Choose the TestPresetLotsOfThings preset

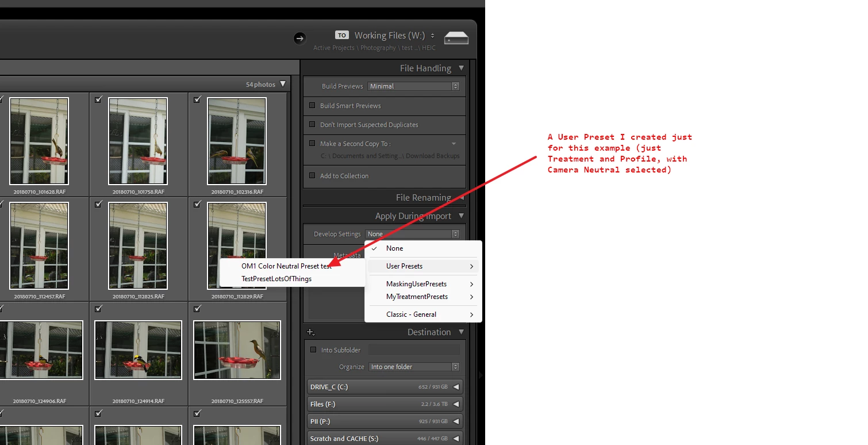pyautogui.click(x=292, y=279)
